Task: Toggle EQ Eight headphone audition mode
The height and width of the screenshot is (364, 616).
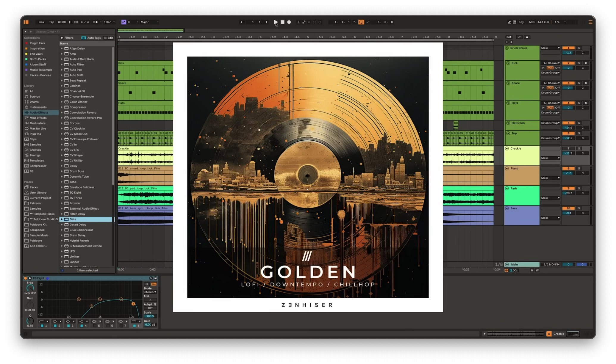Action: tap(147, 284)
